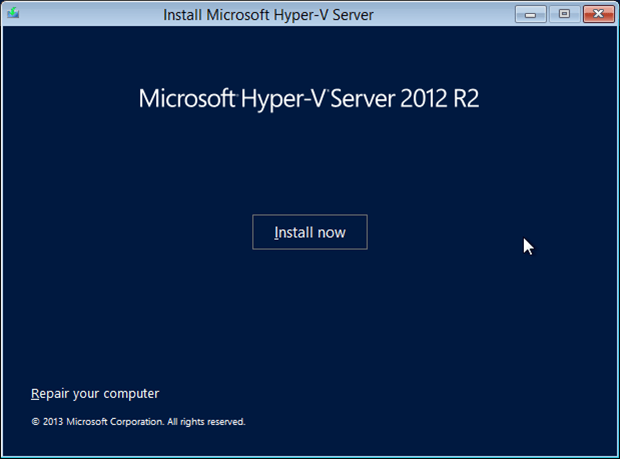The width and height of the screenshot is (620, 459).
Task: Maximize the installer window
Action: [x=563, y=13]
